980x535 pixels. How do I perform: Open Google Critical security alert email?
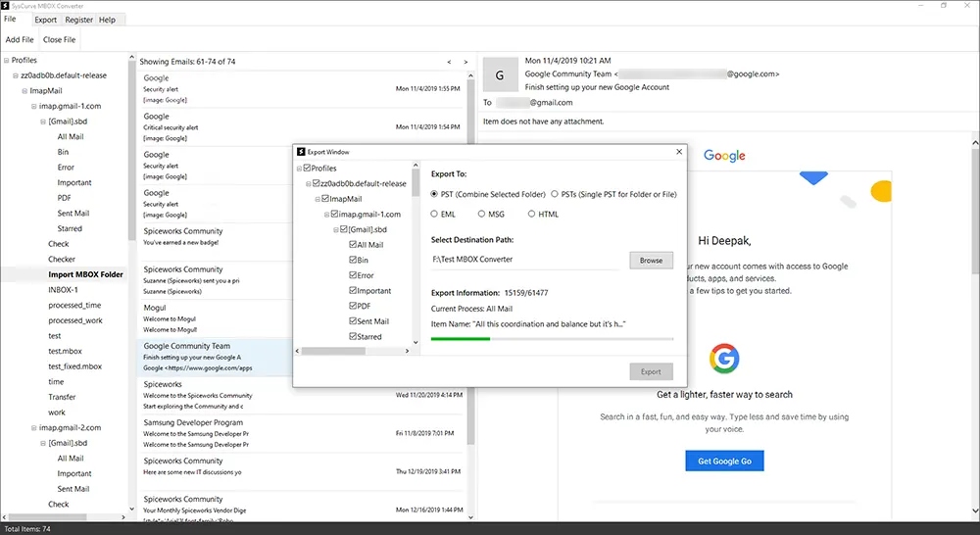[x=302, y=126]
